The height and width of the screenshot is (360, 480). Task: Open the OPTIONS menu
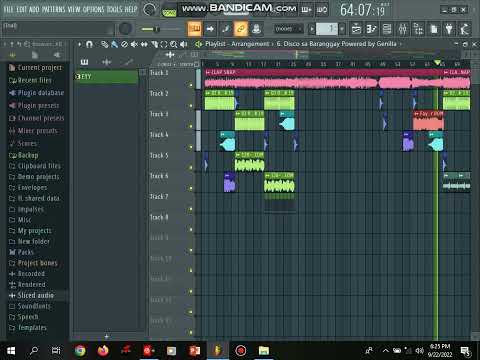[94, 9]
